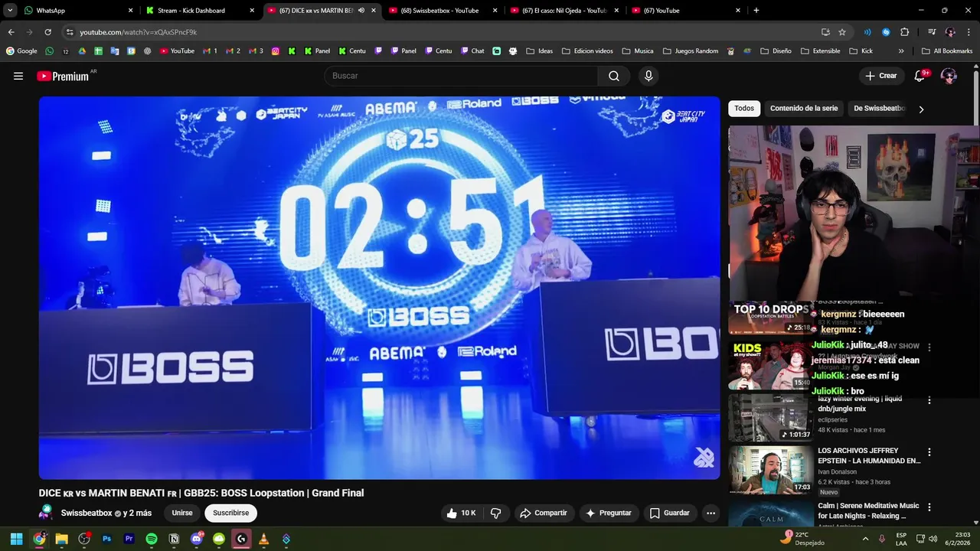Share the video via Compartir
This screenshot has width=980, height=551.
pos(543,513)
